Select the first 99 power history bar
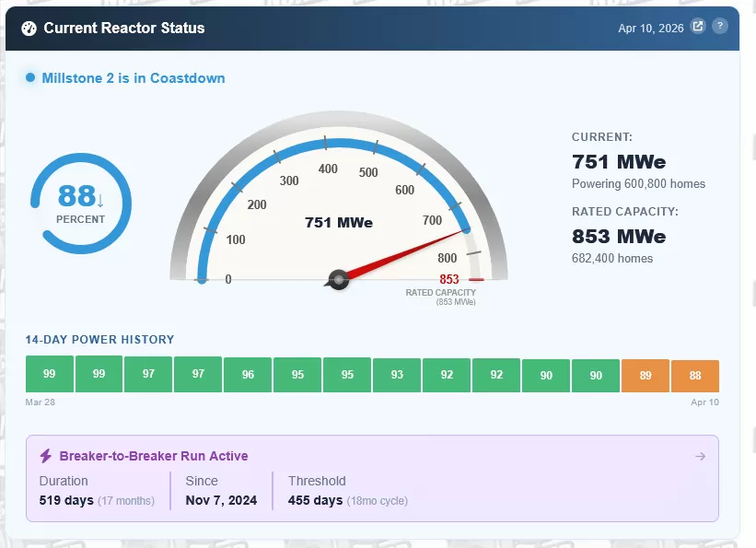 (50, 374)
